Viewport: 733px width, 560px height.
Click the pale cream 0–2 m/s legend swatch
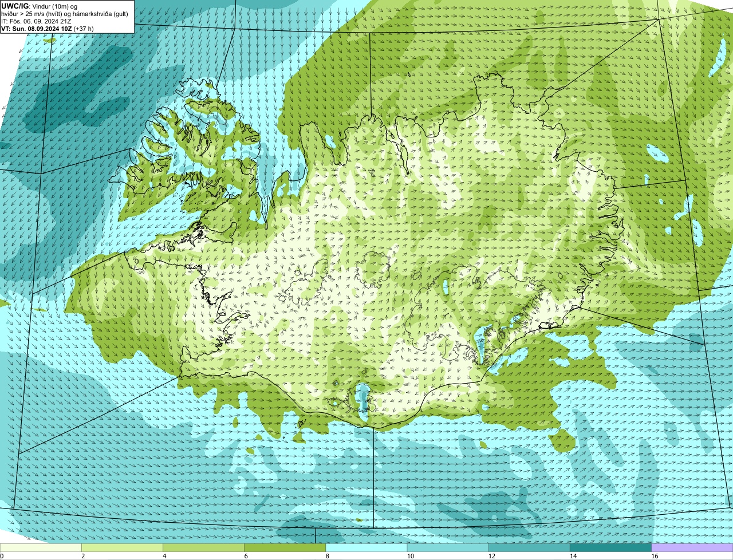coord(41,548)
